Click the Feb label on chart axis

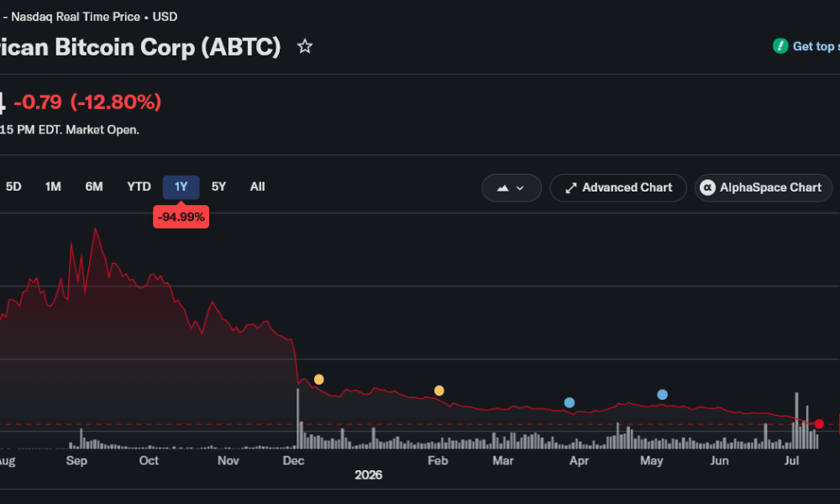click(x=438, y=460)
